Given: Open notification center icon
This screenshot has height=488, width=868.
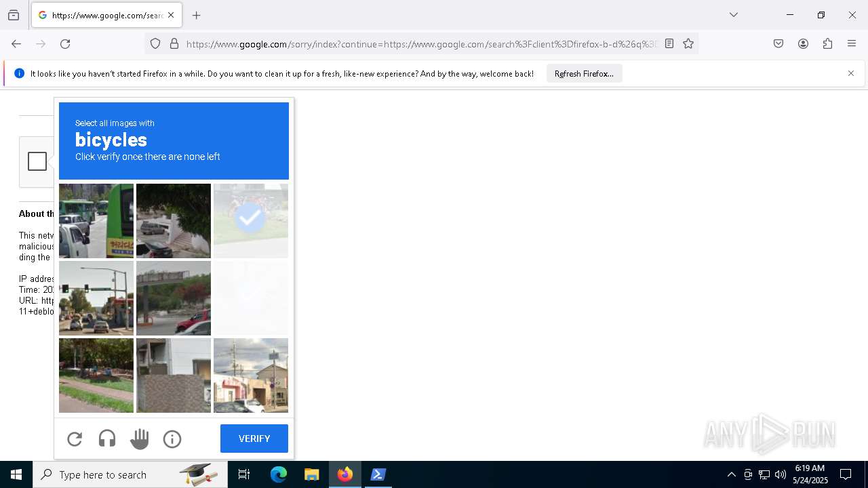Looking at the screenshot, I should [x=846, y=474].
